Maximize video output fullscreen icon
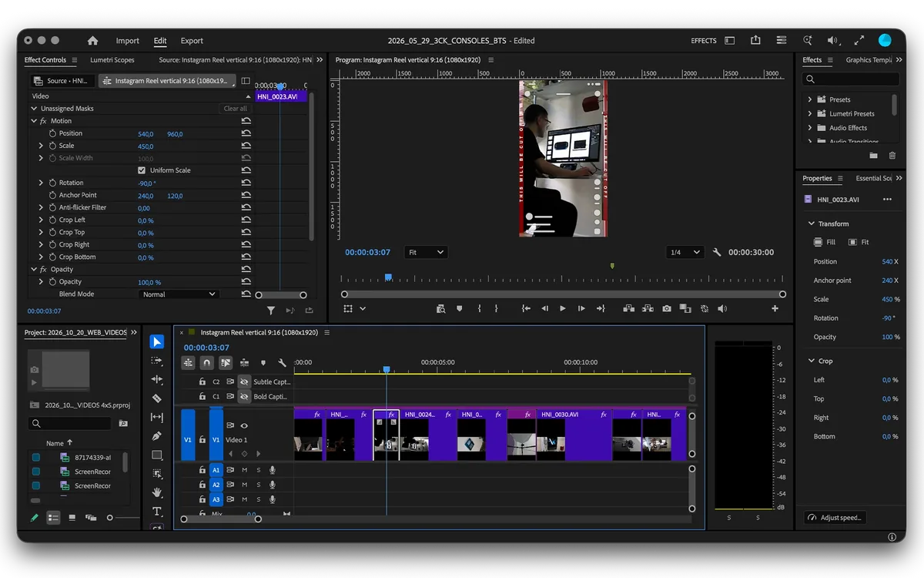Image resolution: width=924 pixels, height=578 pixels. coord(861,41)
